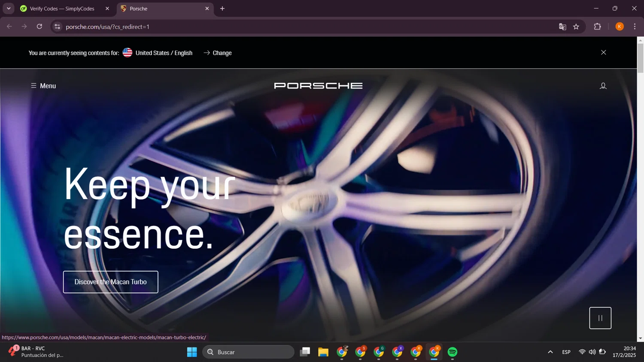Screen dimensions: 644x362
Task: Open the volume speaker tray icon
Action: click(x=592, y=352)
